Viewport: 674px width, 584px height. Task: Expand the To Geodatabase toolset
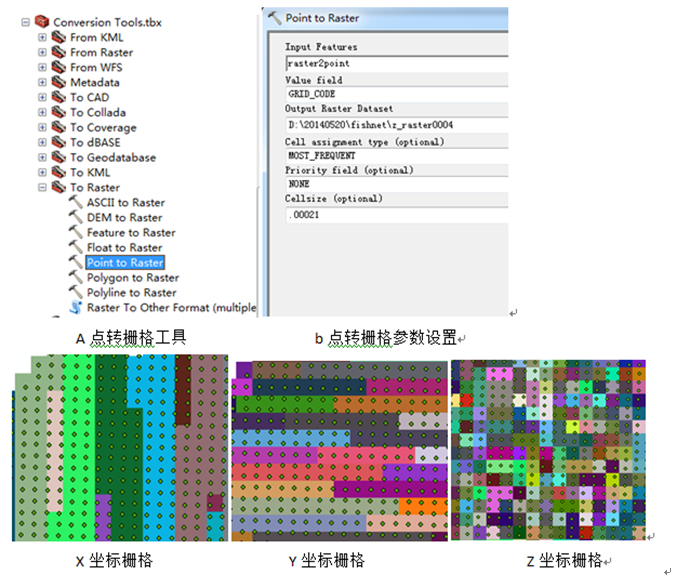(x=42, y=157)
